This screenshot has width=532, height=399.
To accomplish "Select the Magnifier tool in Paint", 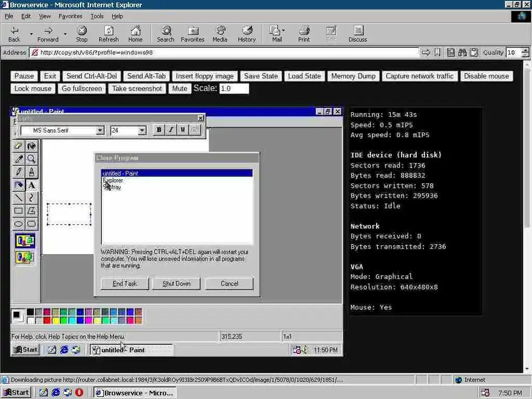I will pyautogui.click(x=32, y=159).
